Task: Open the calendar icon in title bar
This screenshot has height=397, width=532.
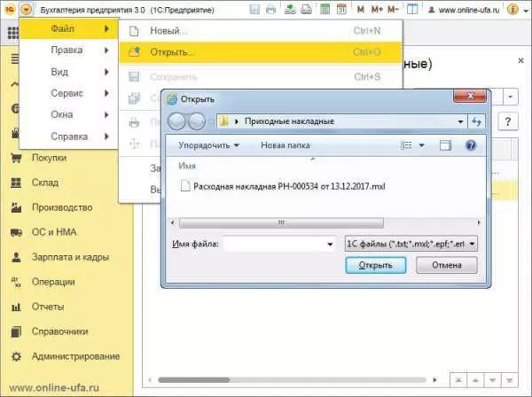Action: click(341, 9)
